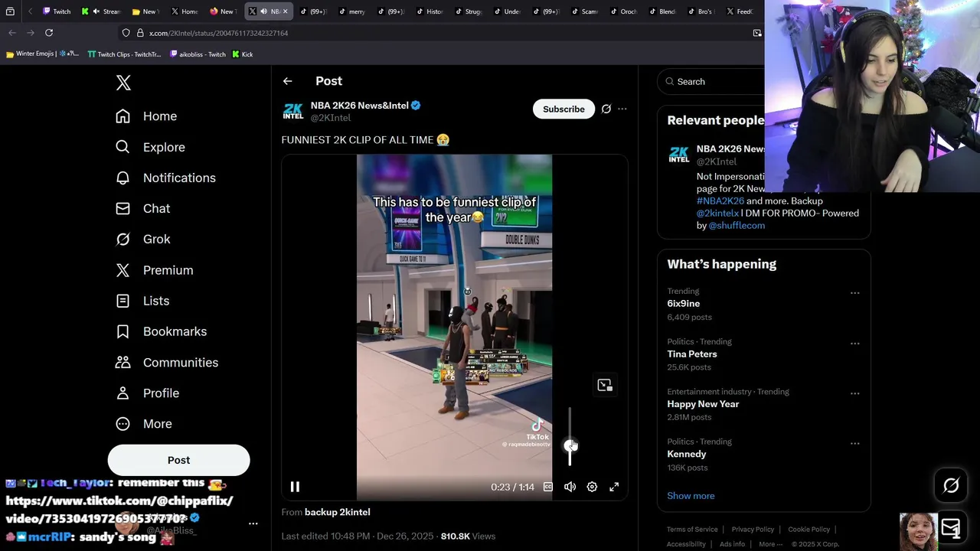Click Grok icon next to Subscribe
Viewport: 980px width, 551px height.
coord(606,109)
